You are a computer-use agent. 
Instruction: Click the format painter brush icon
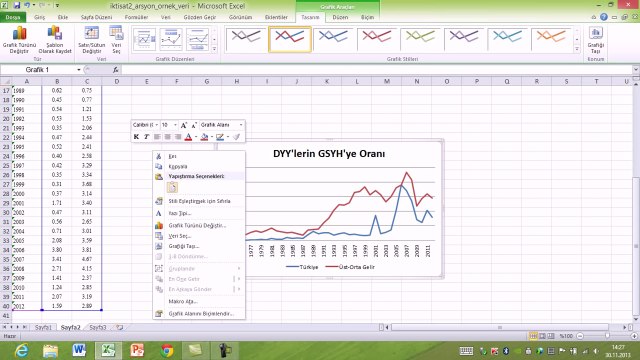236,137
